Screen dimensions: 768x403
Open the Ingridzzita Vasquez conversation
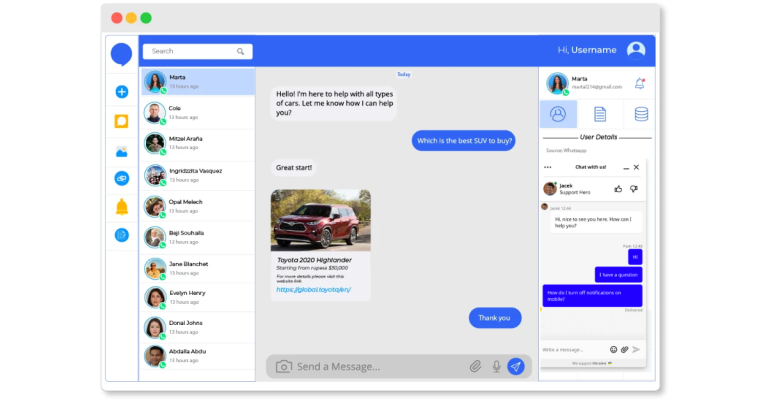click(x=197, y=175)
